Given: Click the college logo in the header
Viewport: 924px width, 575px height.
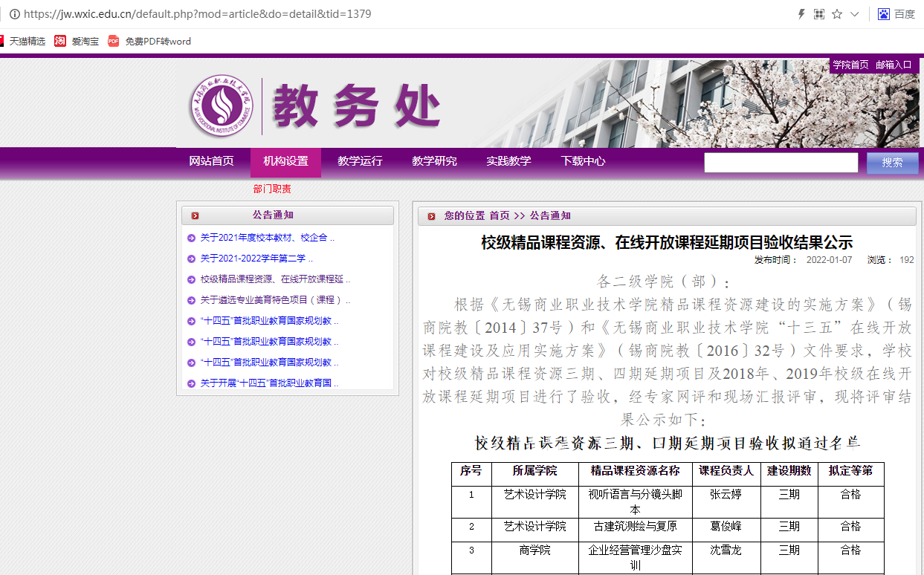Looking at the screenshot, I should [221, 105].
